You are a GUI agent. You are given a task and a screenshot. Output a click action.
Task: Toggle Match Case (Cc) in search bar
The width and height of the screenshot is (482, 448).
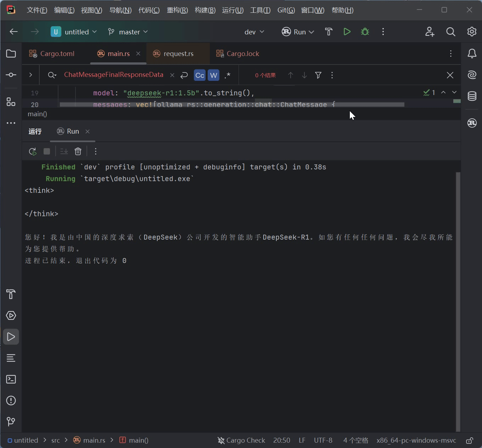200,75
